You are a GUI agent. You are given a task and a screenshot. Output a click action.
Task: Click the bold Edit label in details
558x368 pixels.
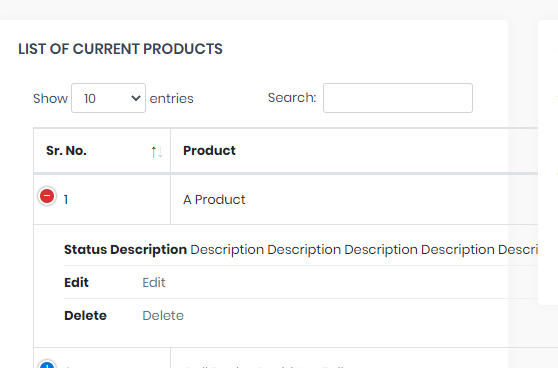[x=77, y=283]
